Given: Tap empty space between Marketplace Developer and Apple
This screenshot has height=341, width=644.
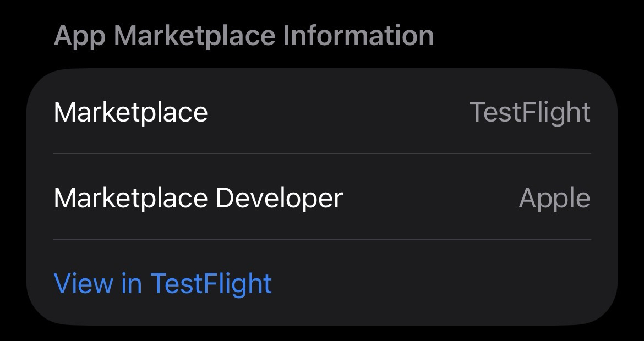Looking at the screenshot, I should tap(429, 197).
